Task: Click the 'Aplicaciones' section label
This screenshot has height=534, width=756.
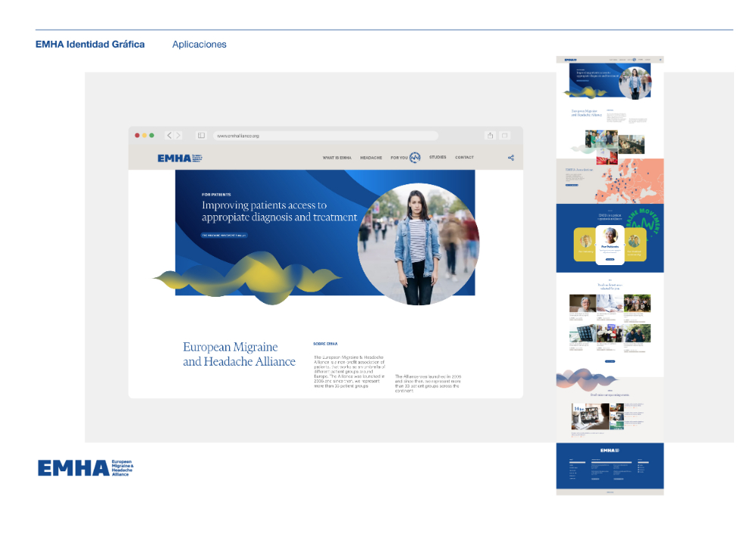Action: (x=199, y=45)
